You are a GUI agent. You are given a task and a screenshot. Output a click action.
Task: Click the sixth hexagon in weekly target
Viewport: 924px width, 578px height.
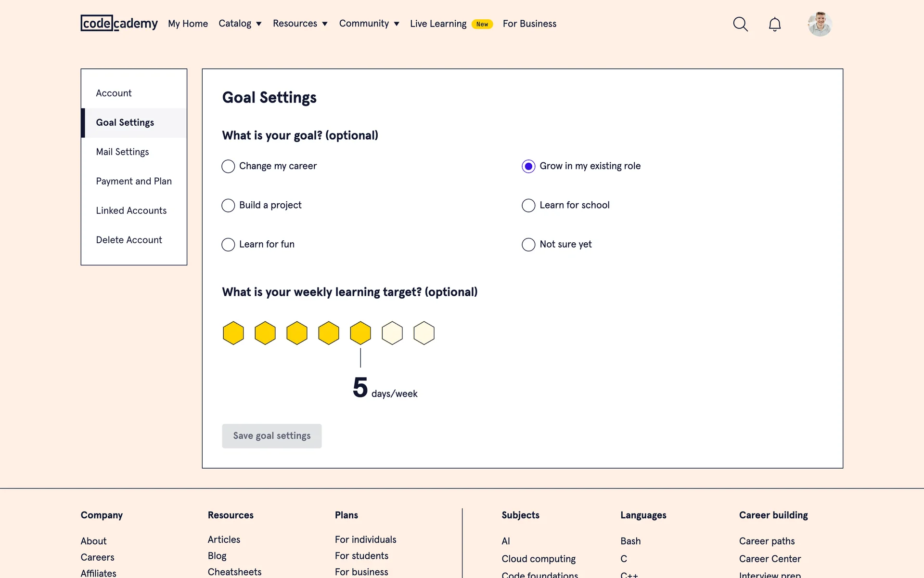pos(392,333)
